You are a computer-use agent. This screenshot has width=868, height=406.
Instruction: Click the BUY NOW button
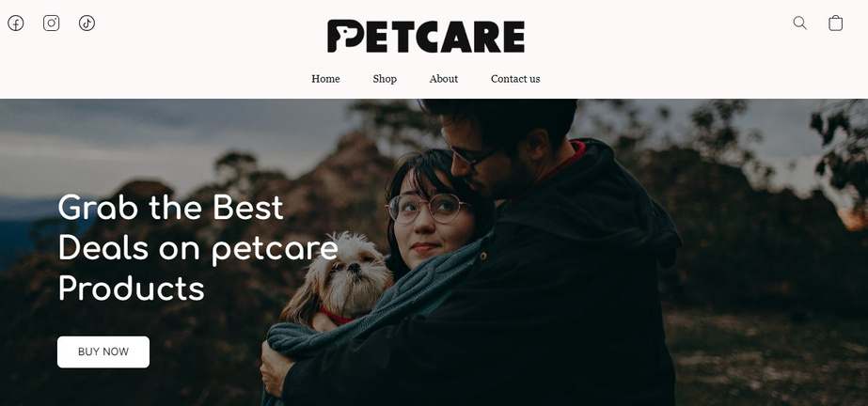(x=103, y=351)
